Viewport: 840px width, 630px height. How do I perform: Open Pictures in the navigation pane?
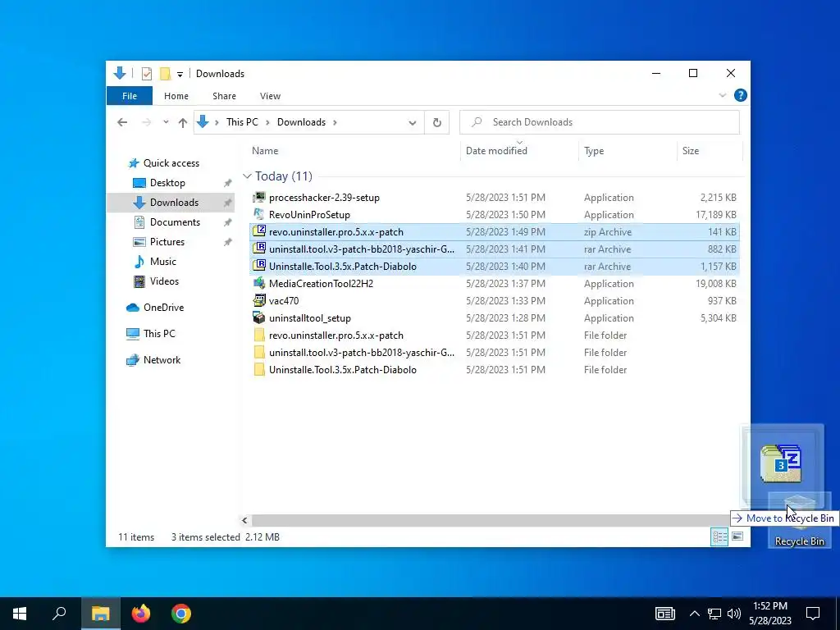pyautogui.click(x=167, y=242)
